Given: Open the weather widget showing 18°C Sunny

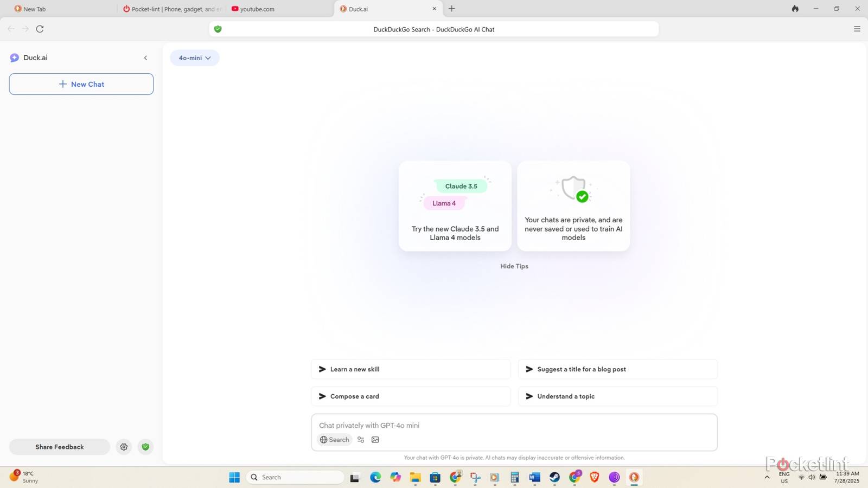Looking at the screenshot, I should 24,477.
